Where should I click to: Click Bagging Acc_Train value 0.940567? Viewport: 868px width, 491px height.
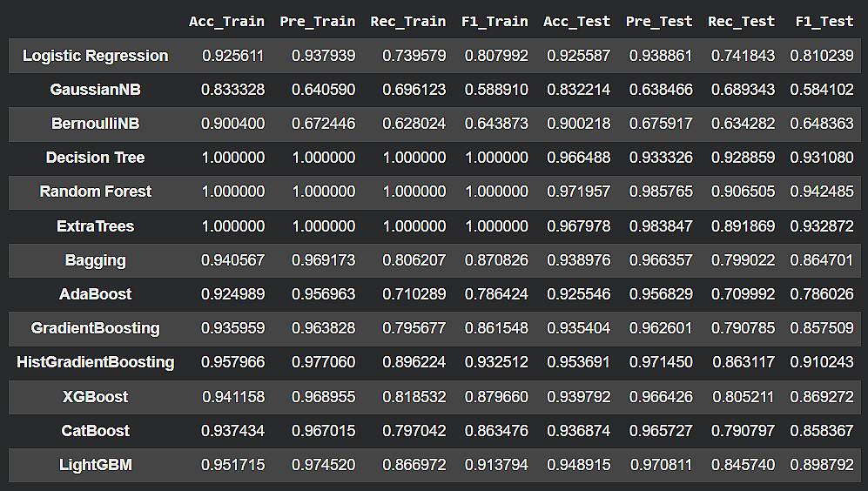pyautogui.click(x=233, y=260)
